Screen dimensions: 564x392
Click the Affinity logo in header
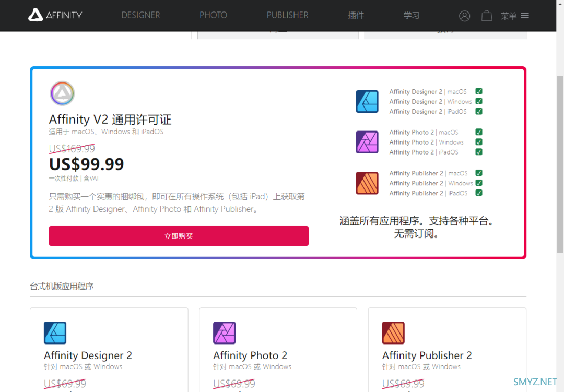[x=55, y=15]
